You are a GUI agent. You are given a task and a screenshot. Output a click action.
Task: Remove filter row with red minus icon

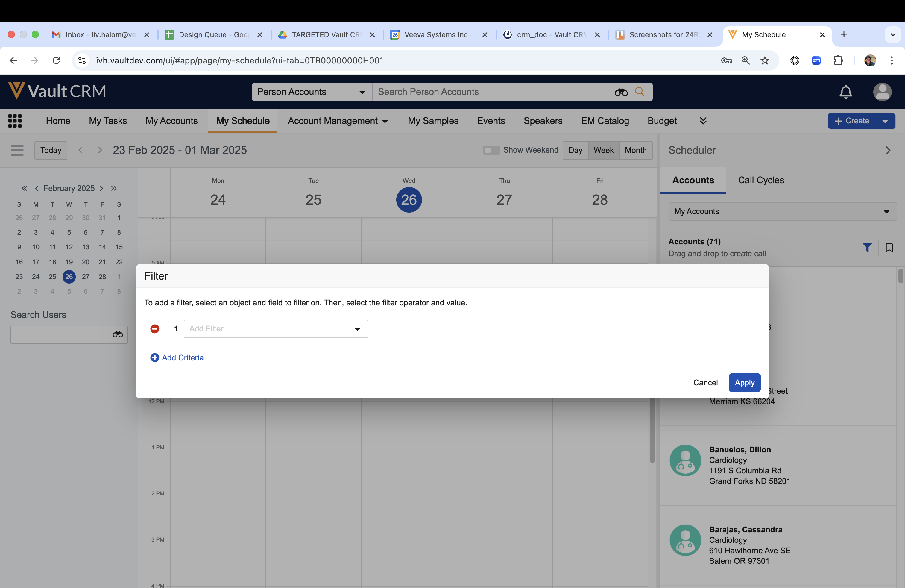pos(155,329)
